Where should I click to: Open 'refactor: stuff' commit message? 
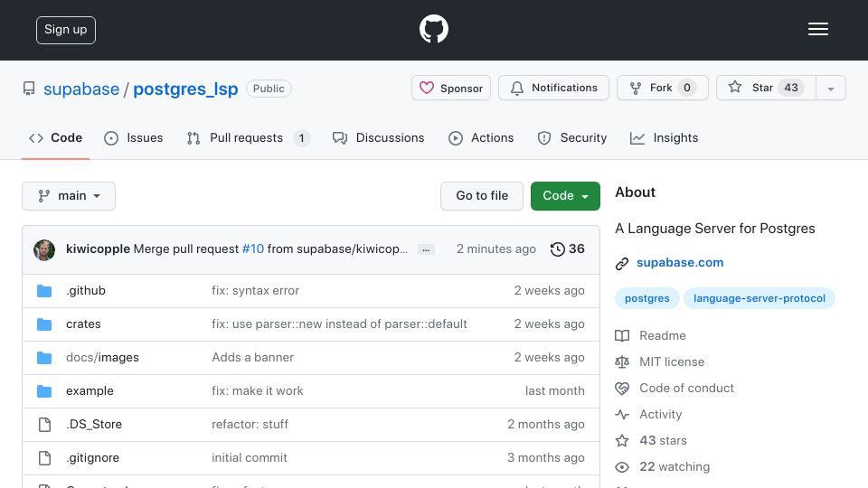pyautogui.click(x=250, y=425)
